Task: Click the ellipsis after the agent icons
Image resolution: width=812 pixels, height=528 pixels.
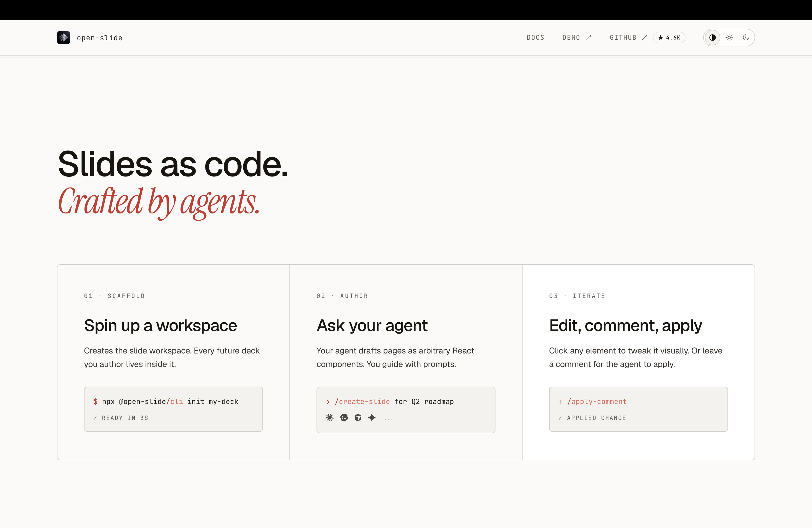Action: coord(388,418)
